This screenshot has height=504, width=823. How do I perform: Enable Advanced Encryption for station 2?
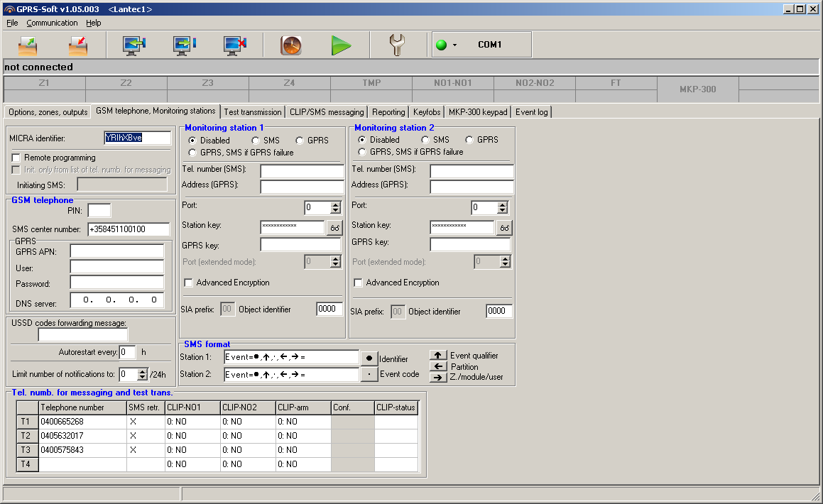(358, 283)
